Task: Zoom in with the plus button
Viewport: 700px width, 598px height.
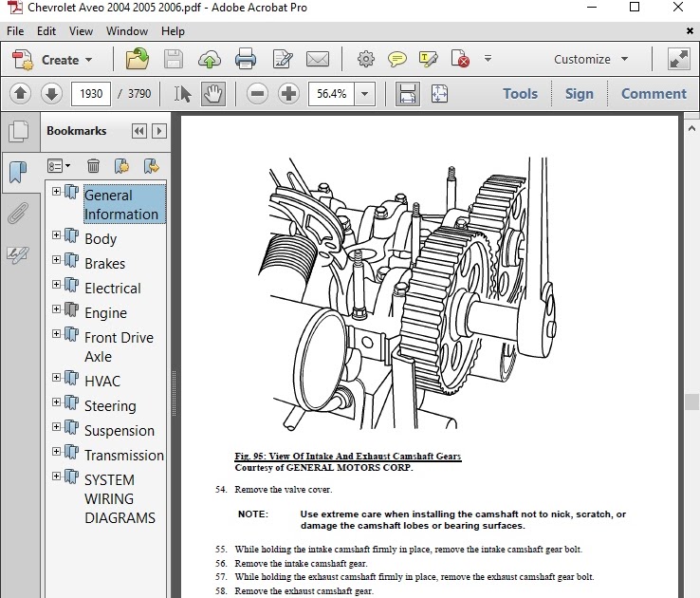Action: (x=289, y=94)
